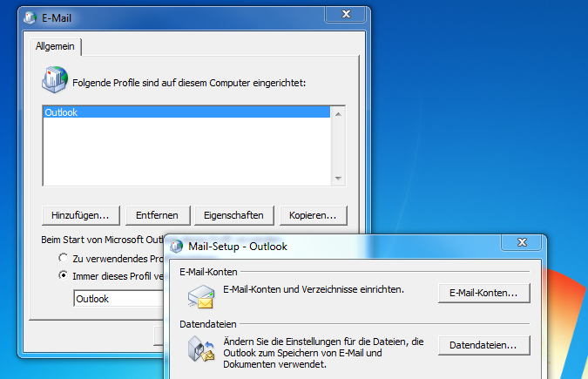Viewport: 588px width, 379px height.
Task: Open the default profile Outlook combo box
Action: [x=118, y=299]
